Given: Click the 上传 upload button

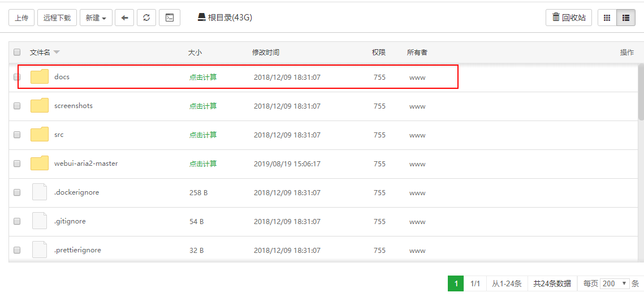Looking at the screenshot, I should 21,18.
